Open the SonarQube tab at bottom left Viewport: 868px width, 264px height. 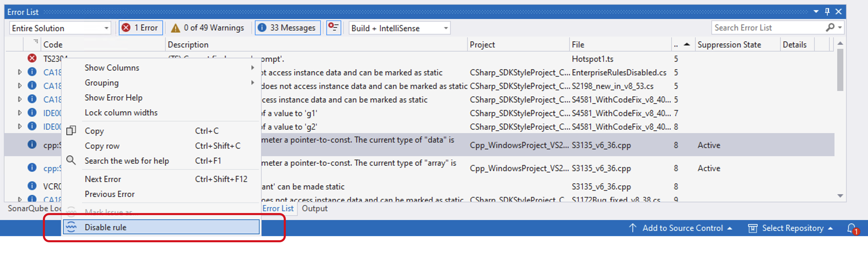coord(34,208)
